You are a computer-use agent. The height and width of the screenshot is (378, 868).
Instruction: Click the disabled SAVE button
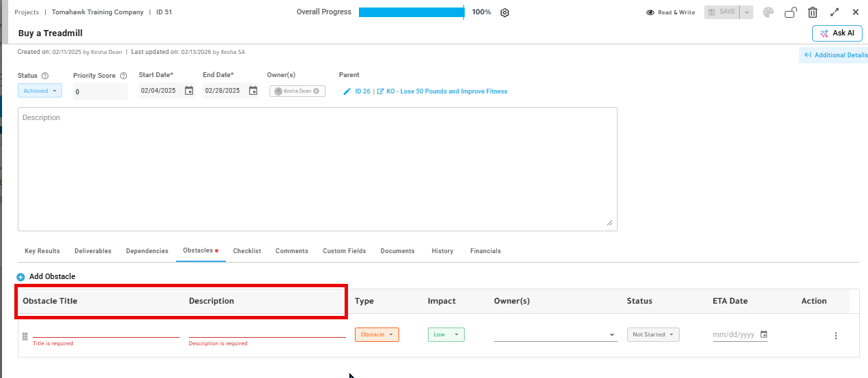pos(722,12)
